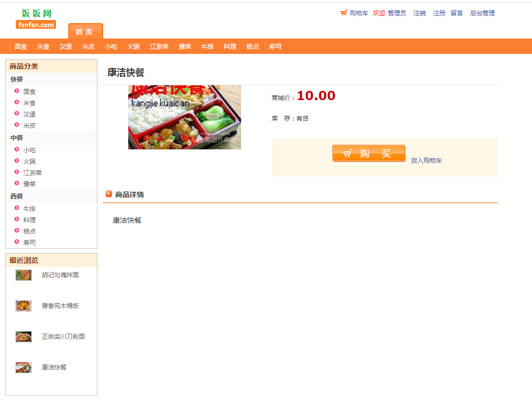Image resolution: width=532 pixels, height=405 pixels.
Task: Select 火锅 in the orange navigation bar
Action: pyautogui.click(x=133, y=47)
